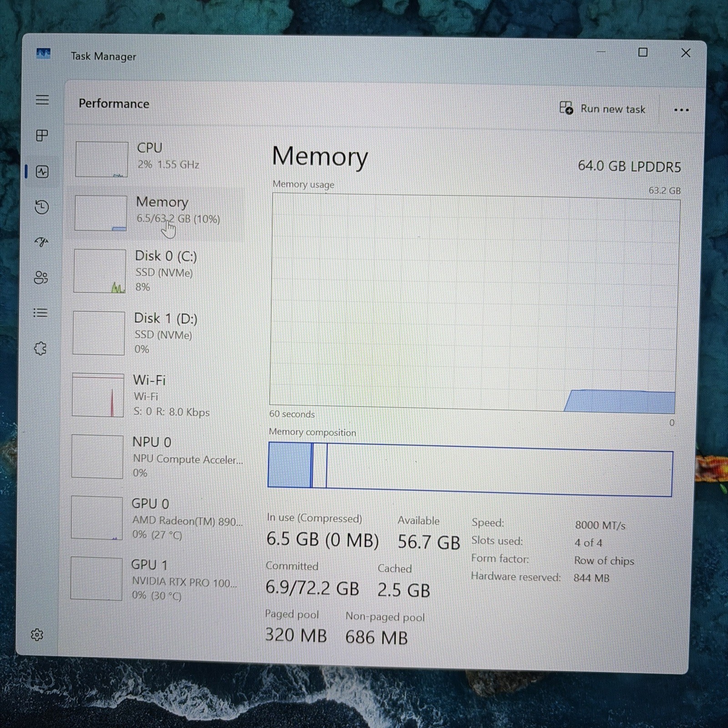Minimize the Task Manager window
Viewport: 728px width, 728px height.
601,52
